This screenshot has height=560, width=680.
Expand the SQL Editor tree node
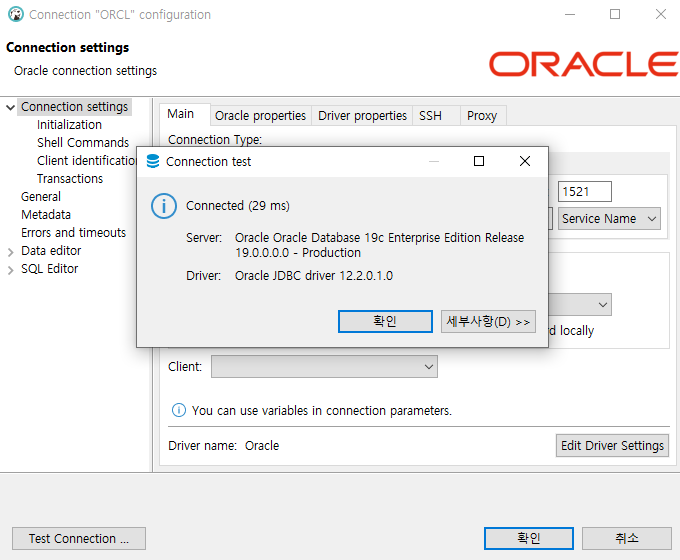click(10, 270)
